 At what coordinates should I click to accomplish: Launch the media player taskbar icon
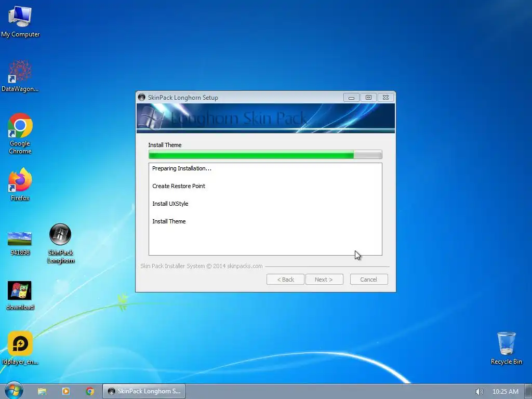pos(66,391)
